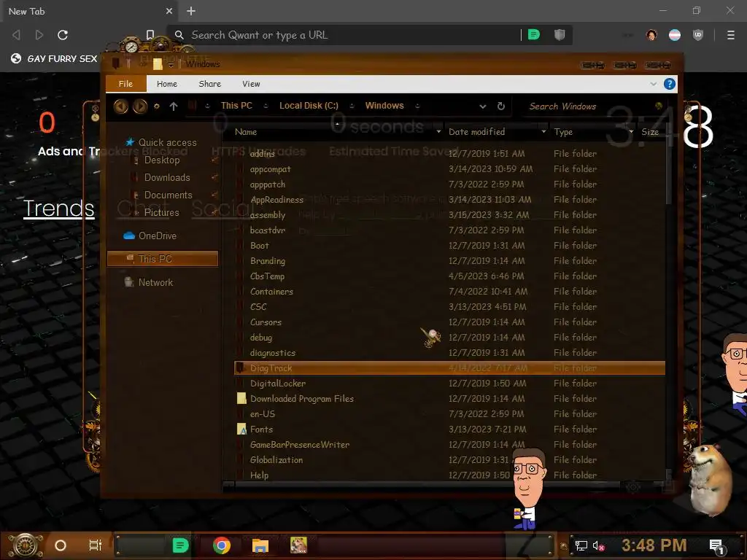This screenshot has height=560, width=747.
Task: Click the uBlock shield extension icon
Action: point(698,35)
